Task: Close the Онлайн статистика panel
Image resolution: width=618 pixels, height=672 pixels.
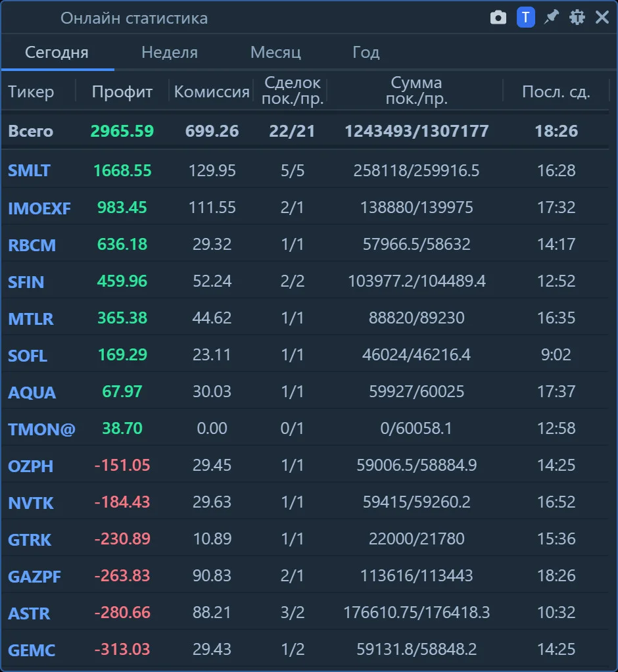Action: (x=602, y=18)
